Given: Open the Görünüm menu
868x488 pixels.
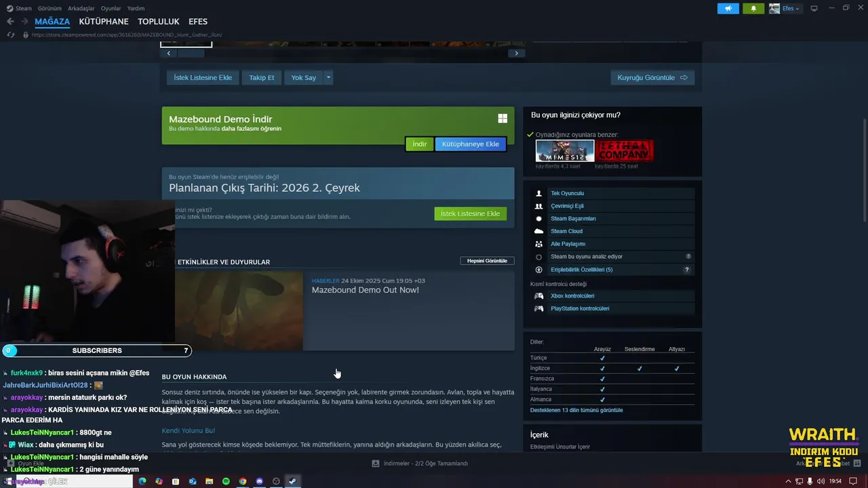Looking at the screenshot, I should [50, 8].
